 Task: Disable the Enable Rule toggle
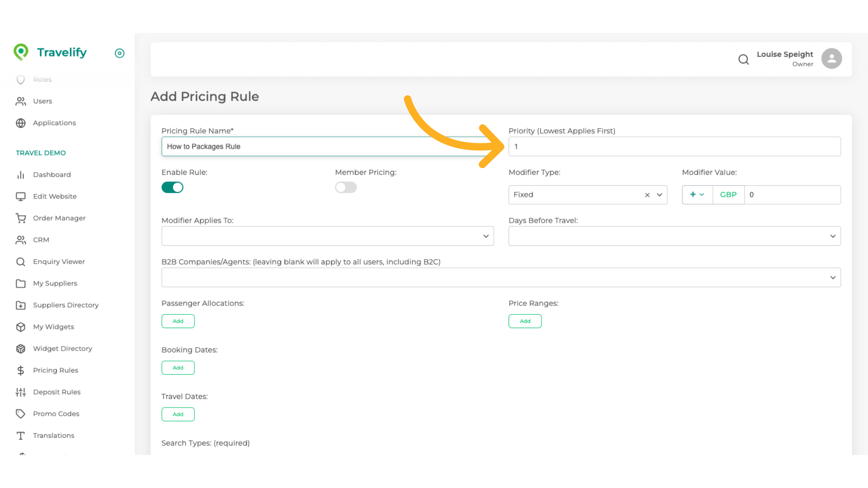172,188
